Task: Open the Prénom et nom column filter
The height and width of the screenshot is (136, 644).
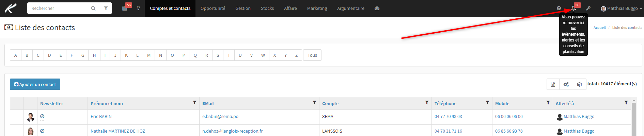Action: [x=195, y=102]
